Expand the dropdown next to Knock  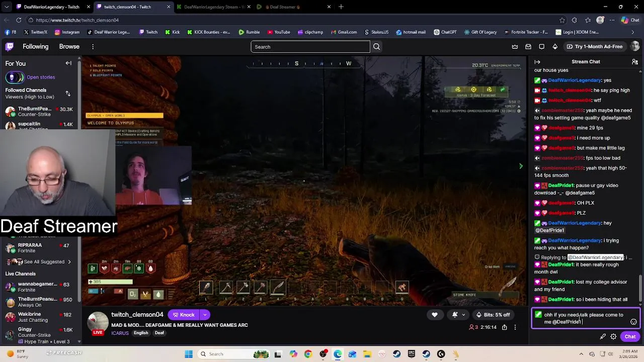coord(205,315)
